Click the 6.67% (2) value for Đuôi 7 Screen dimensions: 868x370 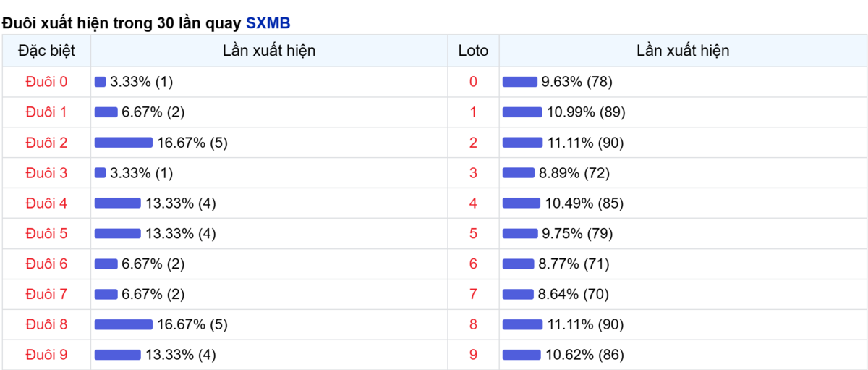click(153, 294)
